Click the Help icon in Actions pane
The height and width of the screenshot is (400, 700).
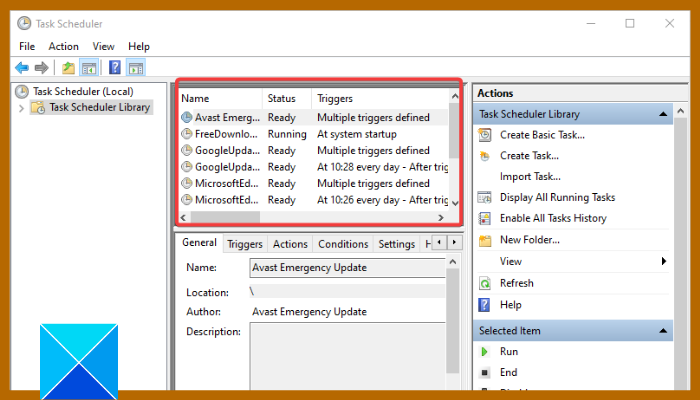[x=484, y=305]
